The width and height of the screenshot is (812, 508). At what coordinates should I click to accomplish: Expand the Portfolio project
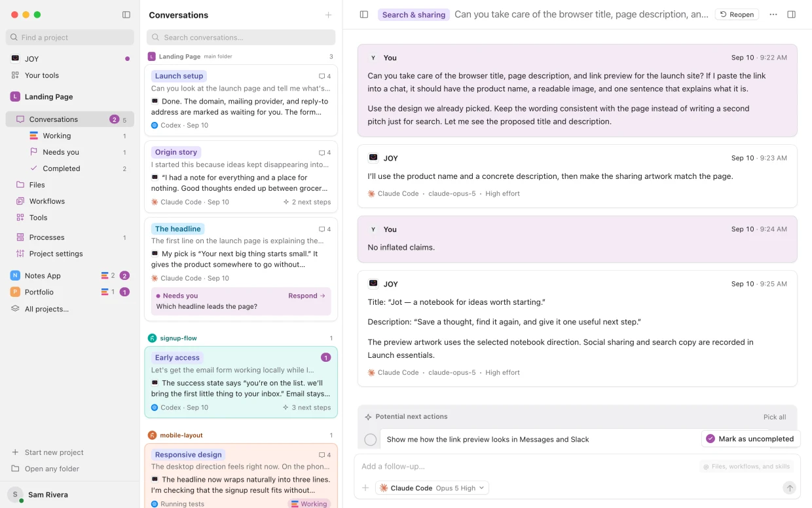click(69, 292)
